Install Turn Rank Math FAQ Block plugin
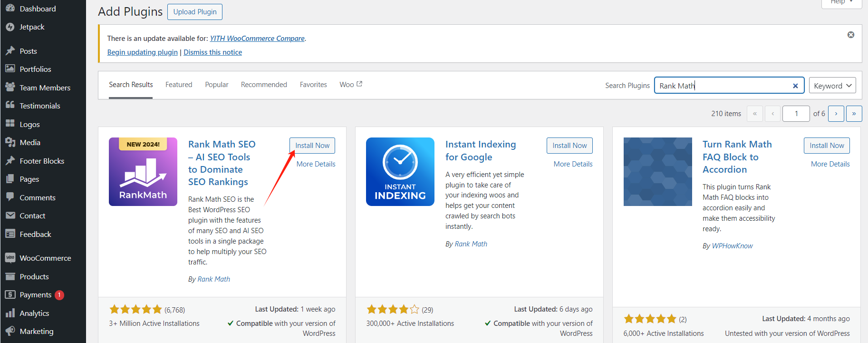The image size is (868, 343). [x=827, y=146]
